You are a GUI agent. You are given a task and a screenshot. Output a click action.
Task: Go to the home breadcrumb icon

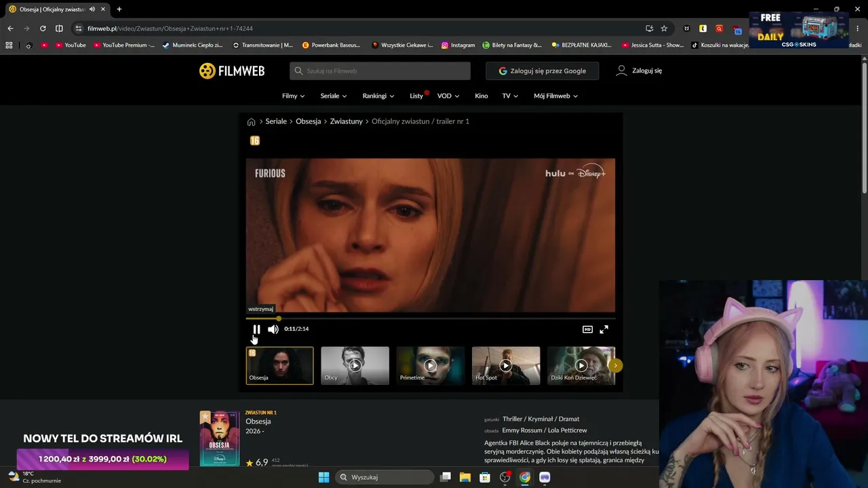pyautogui.click(x=251, y=122)
